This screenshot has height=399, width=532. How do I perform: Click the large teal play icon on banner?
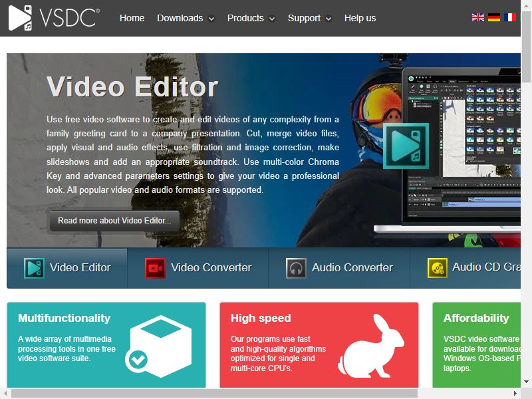(406, 146)
